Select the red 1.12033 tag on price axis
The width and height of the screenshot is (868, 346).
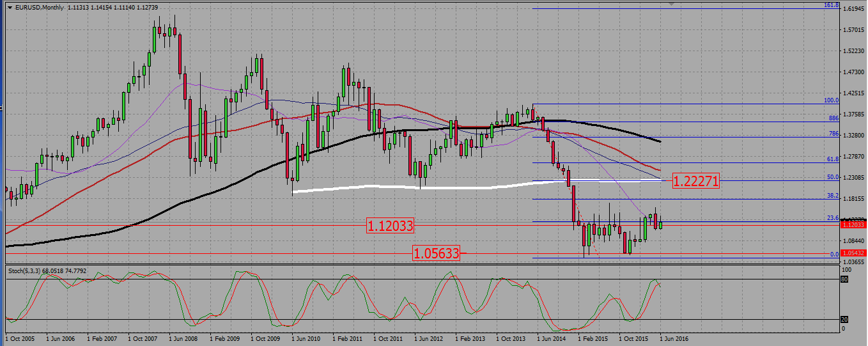(x=853, y=224)
